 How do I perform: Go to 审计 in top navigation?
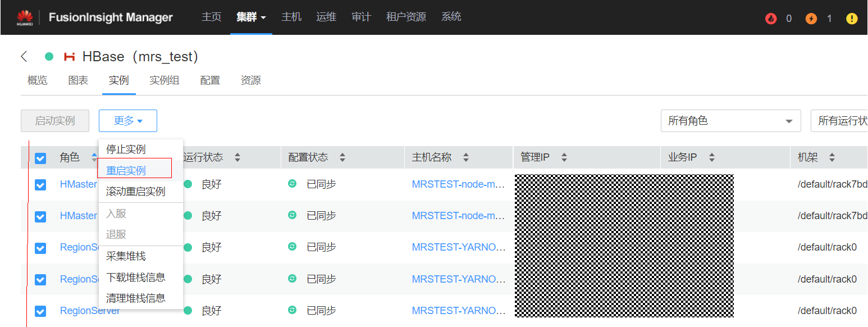361,17
